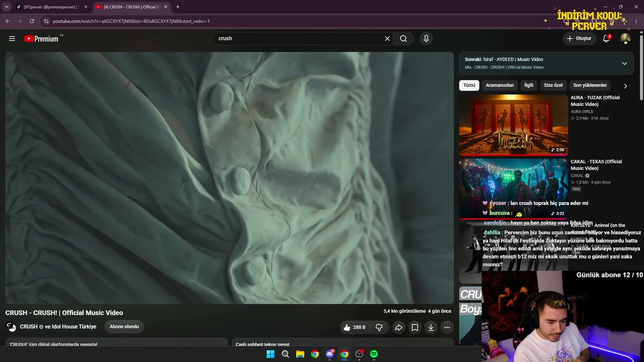The image size is (644, 362).
Task: Click the main video player area
Action: click(x=229, y=178)
